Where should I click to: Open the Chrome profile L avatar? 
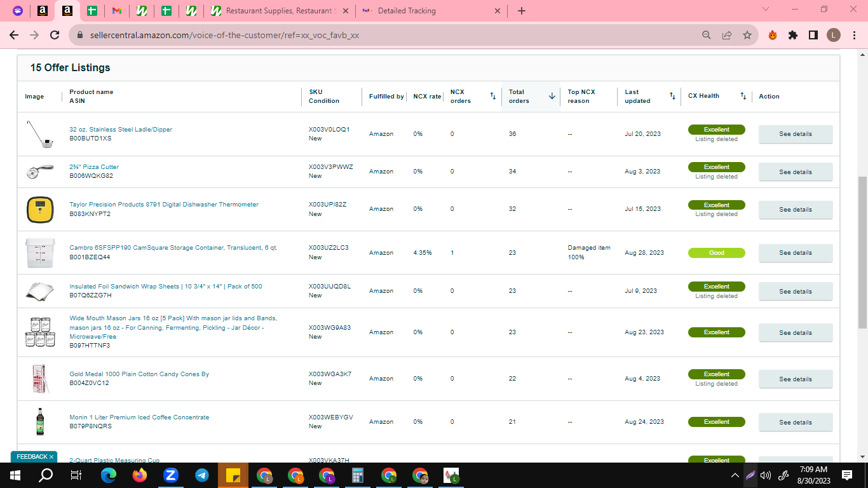coord(834,35)
